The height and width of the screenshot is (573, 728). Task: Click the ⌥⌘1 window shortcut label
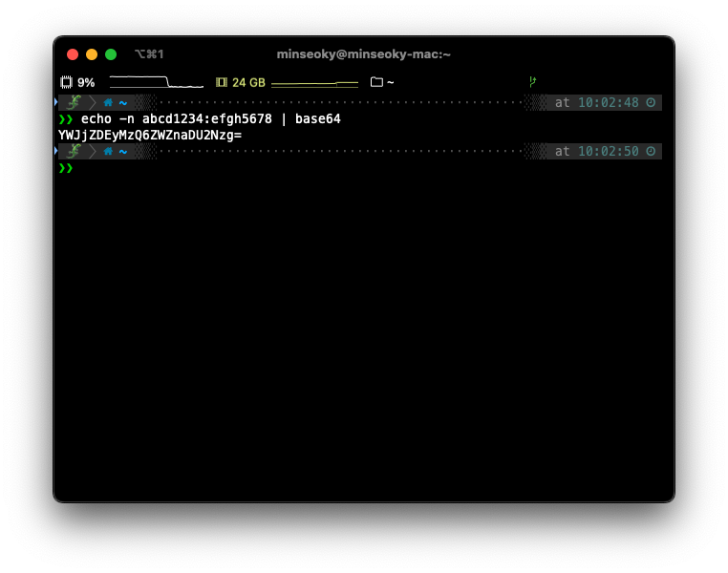(x=149, y=54)
